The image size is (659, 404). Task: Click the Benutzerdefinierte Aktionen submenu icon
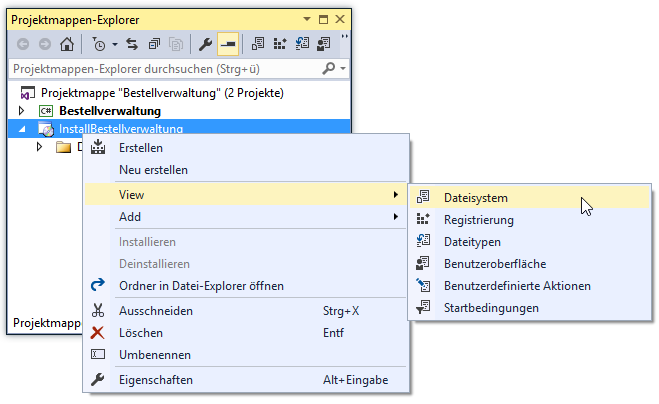point(423,285)
